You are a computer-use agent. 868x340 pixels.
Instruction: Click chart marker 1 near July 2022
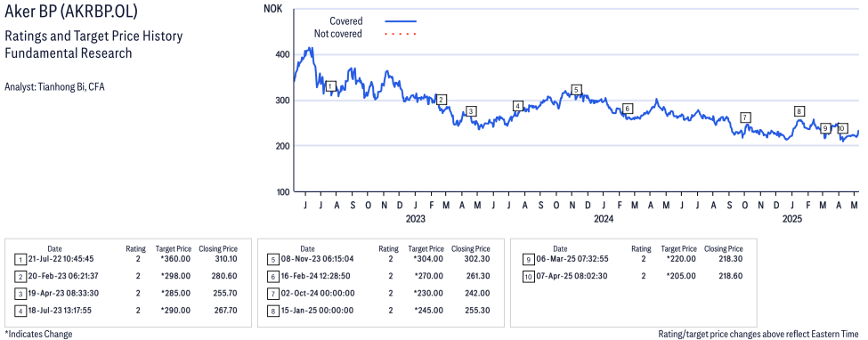pos(330,86)
